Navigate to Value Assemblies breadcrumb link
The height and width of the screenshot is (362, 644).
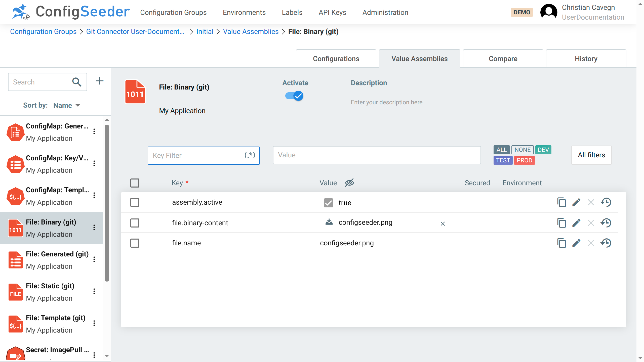click(x=251, y=31)
